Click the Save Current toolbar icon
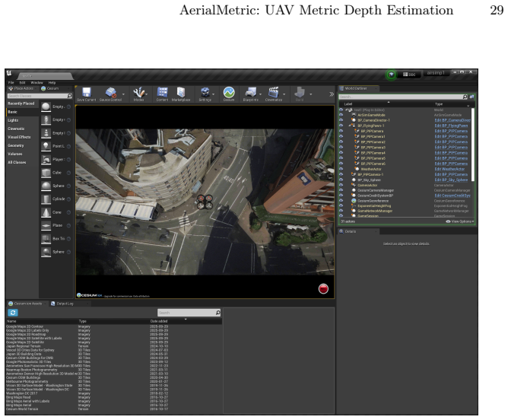This screenshot has width=508, height=420. tap(87, 93)
